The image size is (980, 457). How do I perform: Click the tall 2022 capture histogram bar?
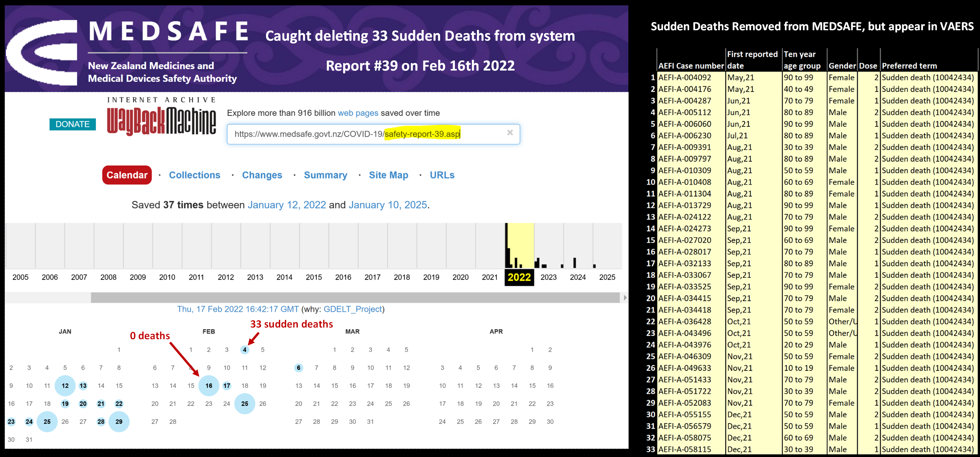pos(506,245)
